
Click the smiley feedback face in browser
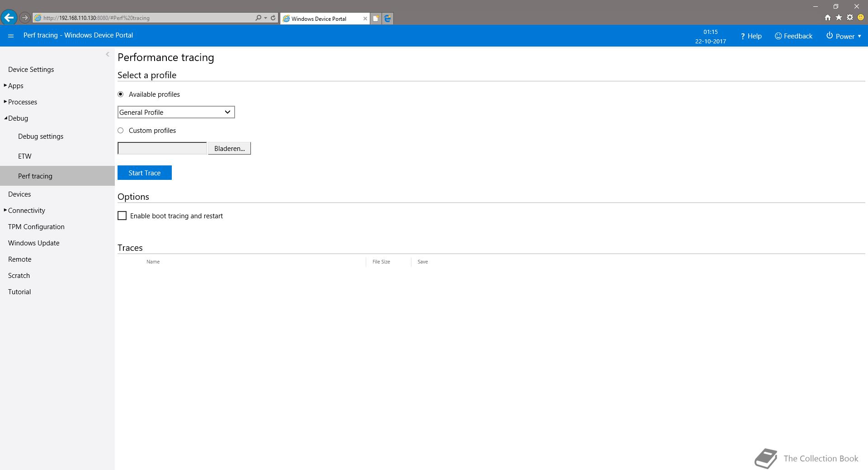861,18
